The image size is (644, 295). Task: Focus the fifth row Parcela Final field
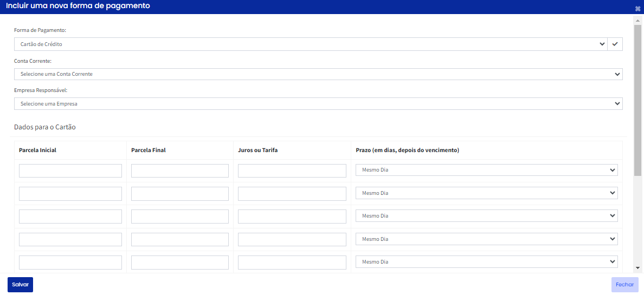[x=180, y=263]
